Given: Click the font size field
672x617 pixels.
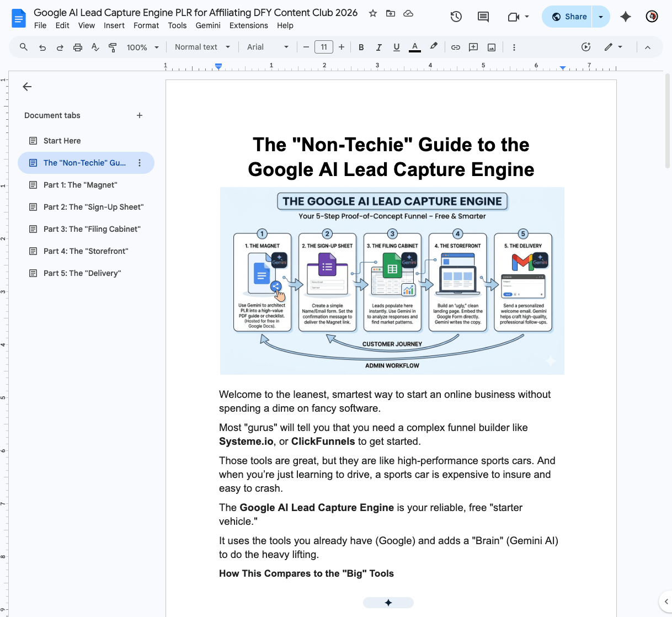Looking at the screenshot, I should 324,47.
